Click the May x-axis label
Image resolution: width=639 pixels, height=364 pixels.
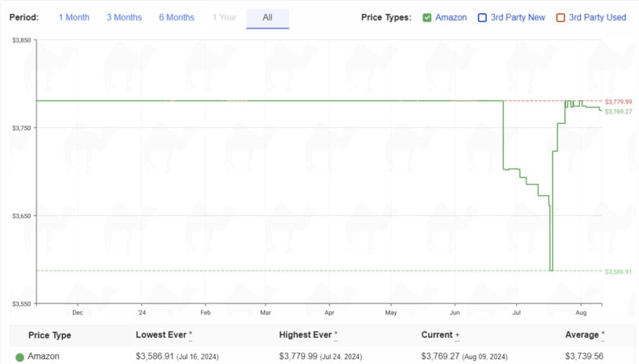[x=391, y=313]
